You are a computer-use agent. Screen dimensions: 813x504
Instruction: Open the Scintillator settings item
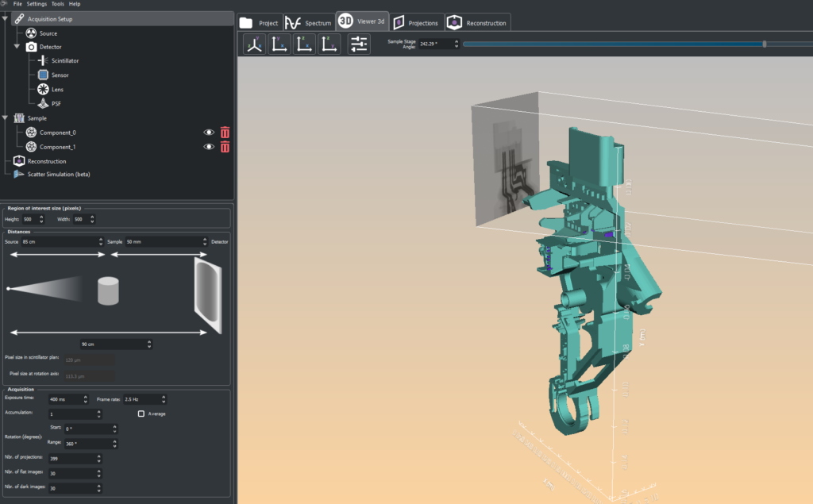[x=64, y=60]
